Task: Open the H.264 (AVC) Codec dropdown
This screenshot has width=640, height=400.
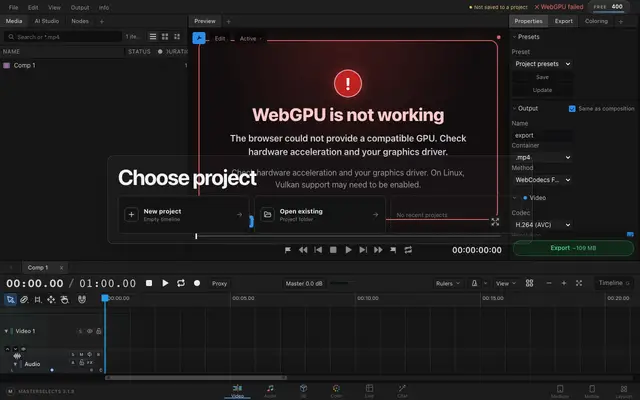Action: pyautogui.click(x=542, y=225)
